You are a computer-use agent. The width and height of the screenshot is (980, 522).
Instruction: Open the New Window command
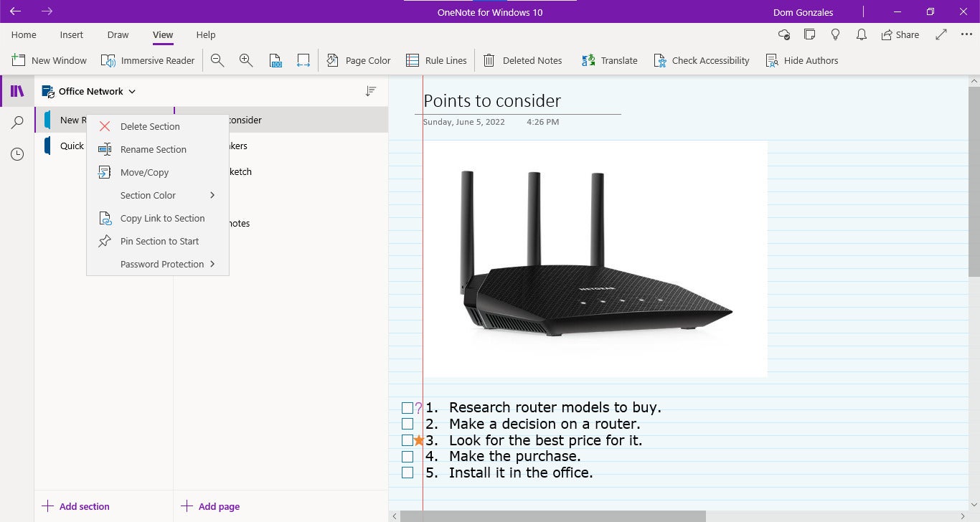[50, 60]
